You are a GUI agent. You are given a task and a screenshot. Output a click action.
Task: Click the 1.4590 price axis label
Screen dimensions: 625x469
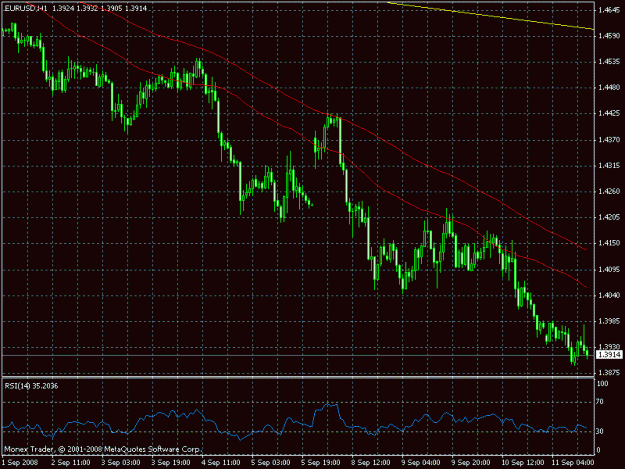click(610, 36)
